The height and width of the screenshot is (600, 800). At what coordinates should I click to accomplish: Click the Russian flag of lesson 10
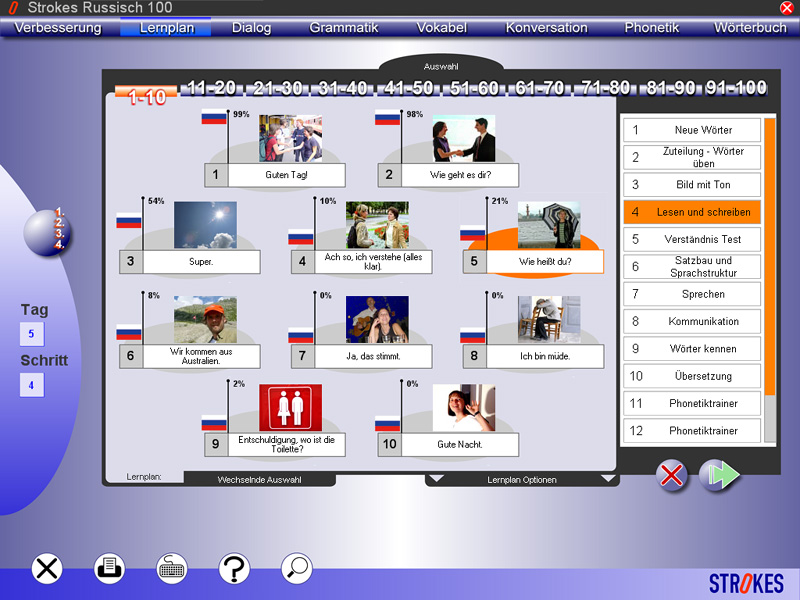point(387,423)
